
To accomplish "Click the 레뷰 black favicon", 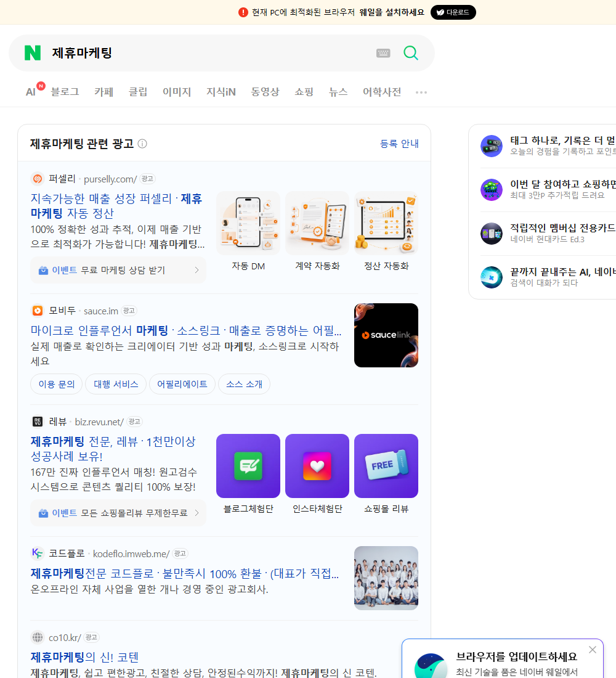I will point(38,422).
